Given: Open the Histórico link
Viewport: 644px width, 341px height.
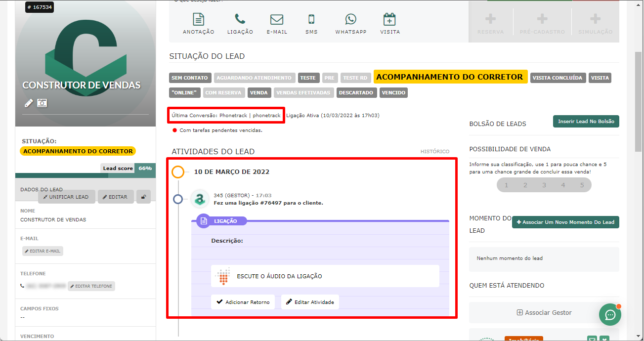Looking at the screenshot, I should point(435,151).
